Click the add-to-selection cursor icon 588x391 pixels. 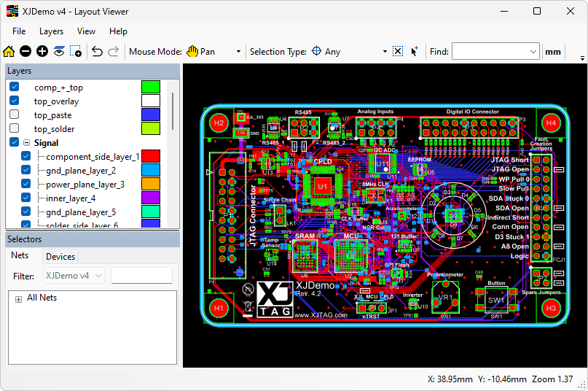415,52
